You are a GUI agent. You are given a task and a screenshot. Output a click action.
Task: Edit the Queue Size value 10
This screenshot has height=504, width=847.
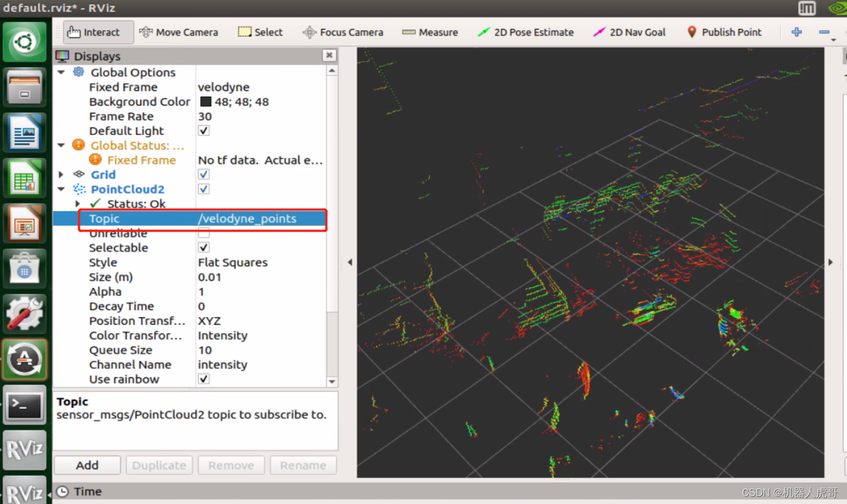click(x=261, y=350)
